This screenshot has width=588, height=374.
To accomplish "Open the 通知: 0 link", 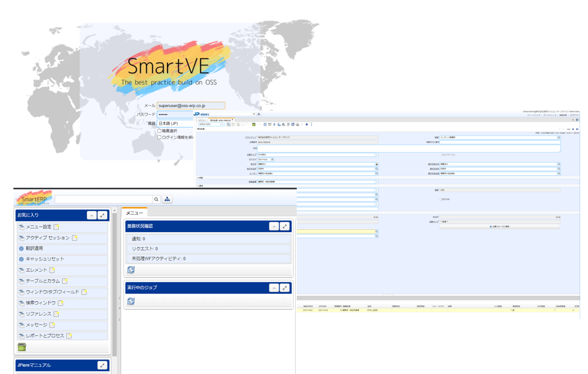I will pos(138,239).
